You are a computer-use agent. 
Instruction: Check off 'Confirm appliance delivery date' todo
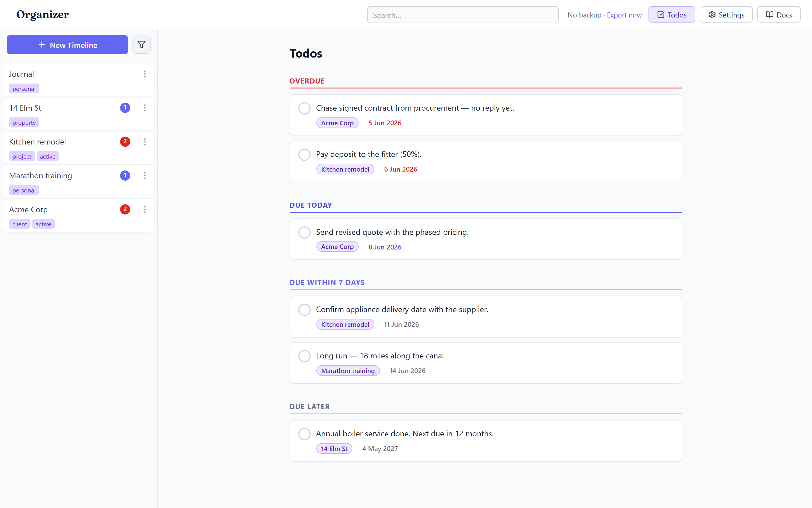(x=304, y=310)
